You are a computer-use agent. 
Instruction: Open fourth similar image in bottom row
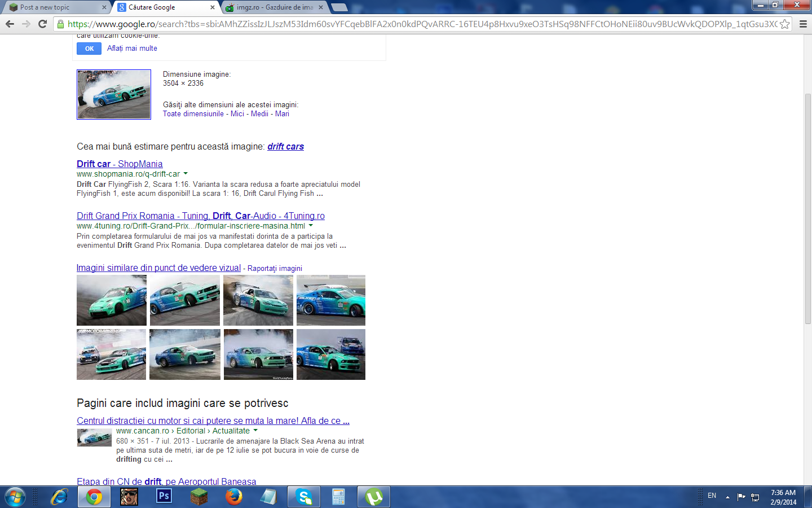(331, 354)
